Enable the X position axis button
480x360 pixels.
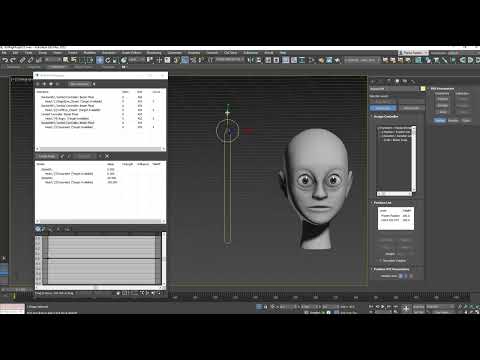(401, 276)
